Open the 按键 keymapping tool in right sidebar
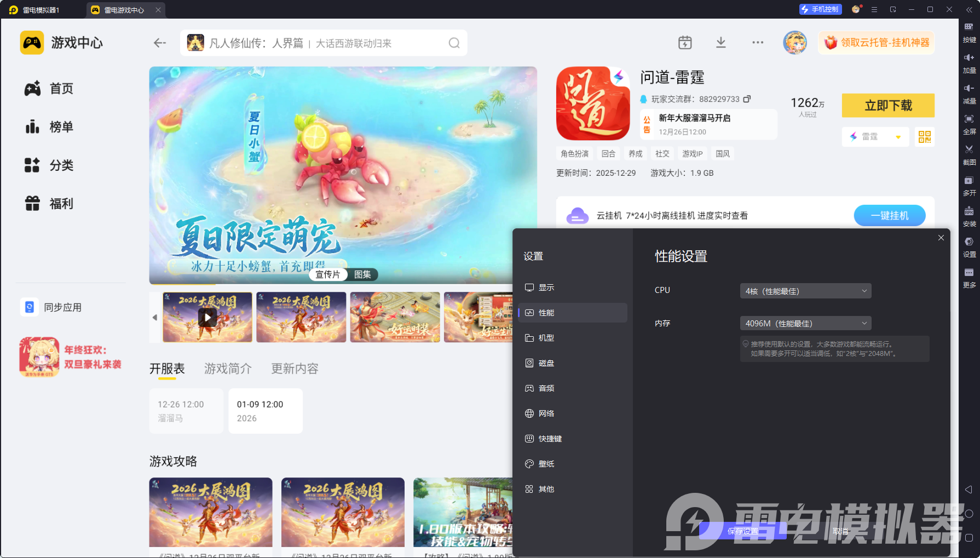The height and width of the screenshot is (558, 980). tap(969, 32)
